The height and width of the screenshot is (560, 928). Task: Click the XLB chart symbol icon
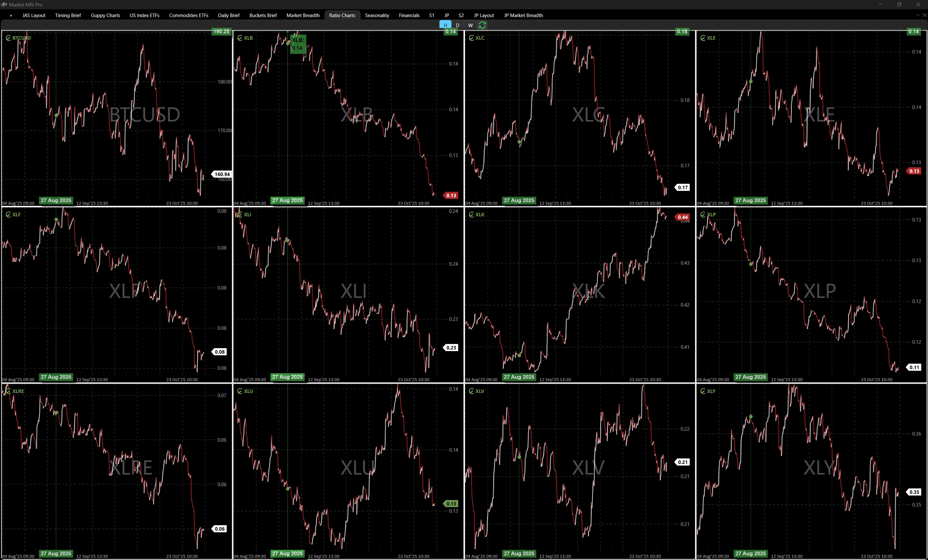240,38
